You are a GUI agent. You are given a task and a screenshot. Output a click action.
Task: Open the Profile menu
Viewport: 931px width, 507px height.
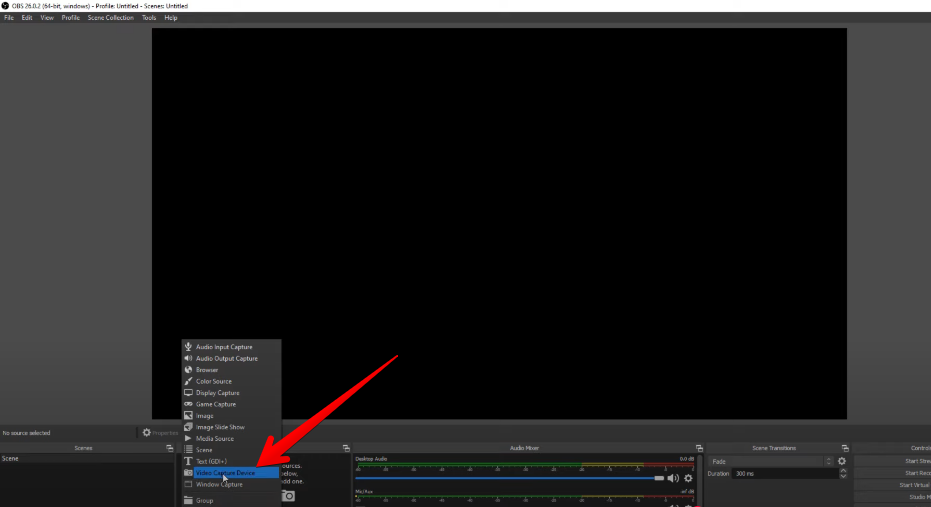click(71, 18)
